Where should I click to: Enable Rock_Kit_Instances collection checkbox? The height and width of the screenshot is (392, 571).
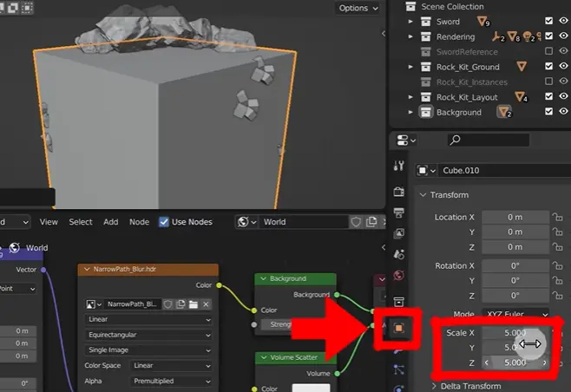(548, 82)
